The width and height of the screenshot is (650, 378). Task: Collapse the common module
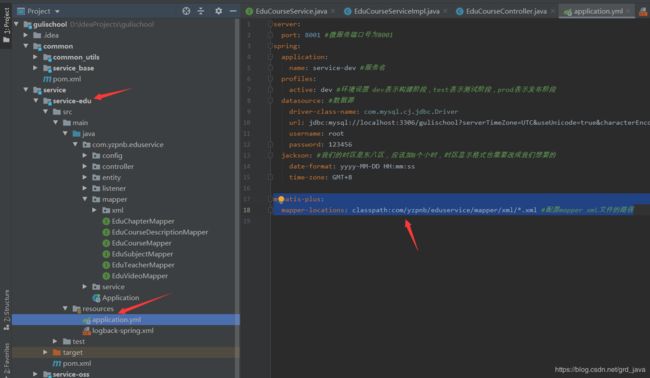click(26, 46)
